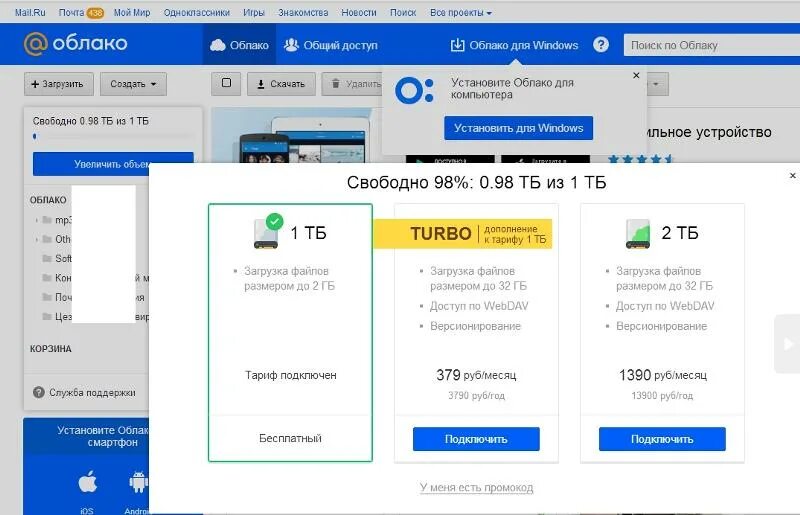The image size is (800, 515).
Task: Click Установить для Windows button
Action: pyautogui.click(x=518, y=128)
